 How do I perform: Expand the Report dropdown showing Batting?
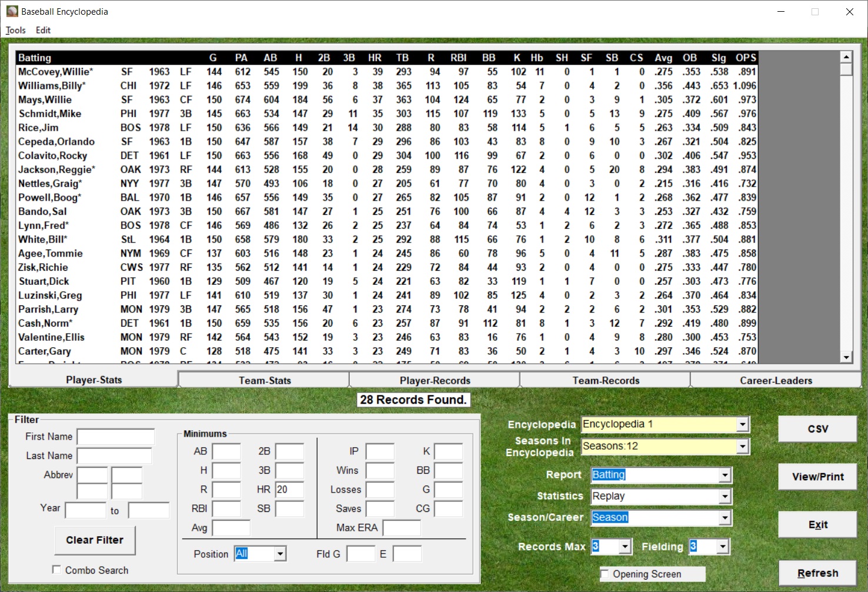(725, 475)
